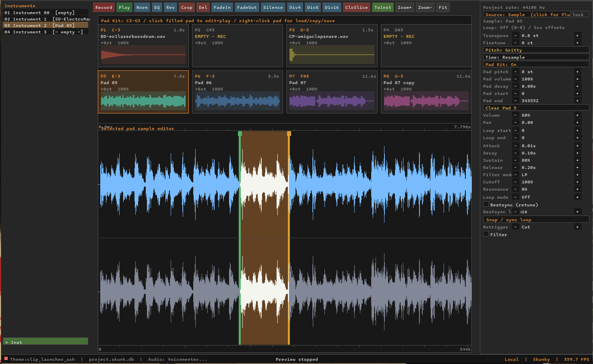Increase Attack with the plus button
Viewport: 593px width, 364px height.
click(577, 146)
